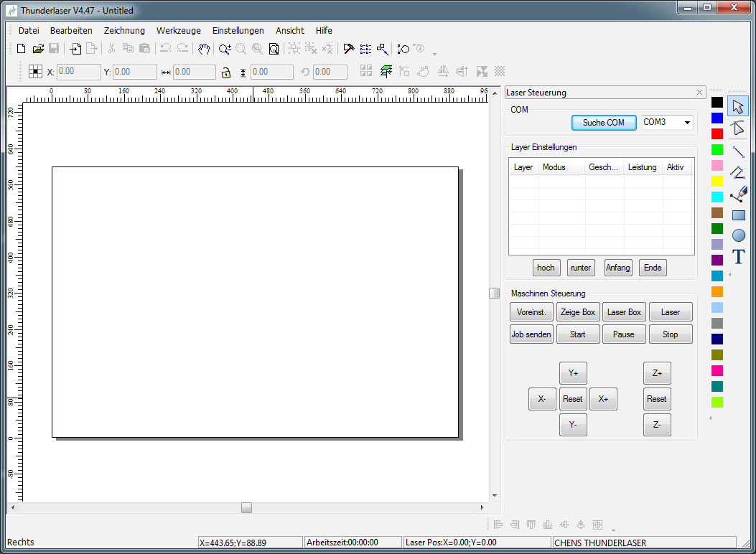This screenshot has height=554, width=756.
Task: Create new document from toolbar
Action: click(22, 49)
